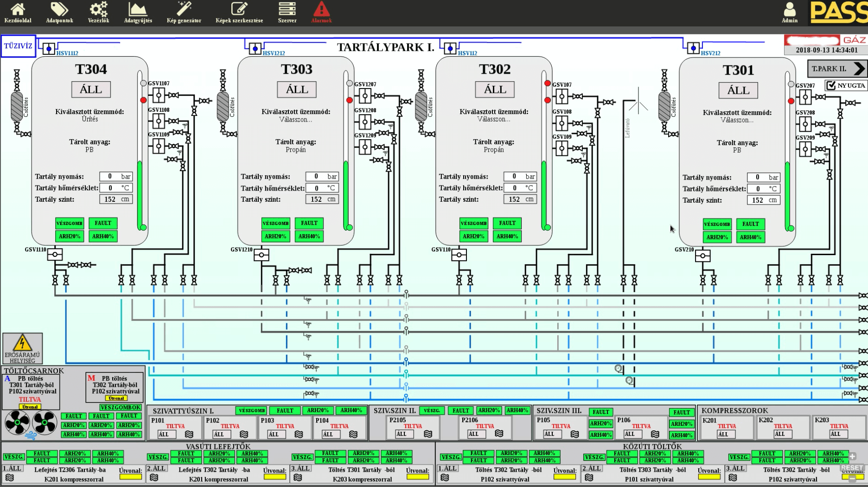Toggle the HSV1112 valve above tank T304
This screenshot has width=868, height=487.
tap(49, 49)
